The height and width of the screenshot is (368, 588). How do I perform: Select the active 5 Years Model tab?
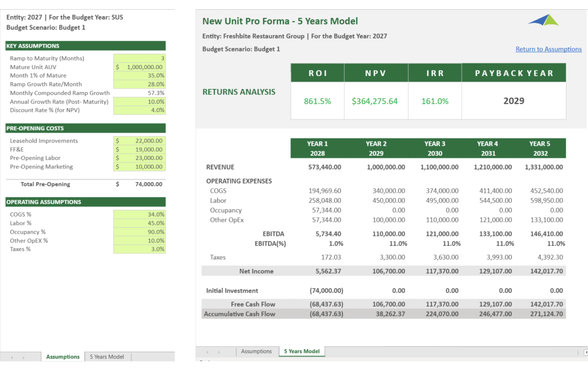(302, 351)
